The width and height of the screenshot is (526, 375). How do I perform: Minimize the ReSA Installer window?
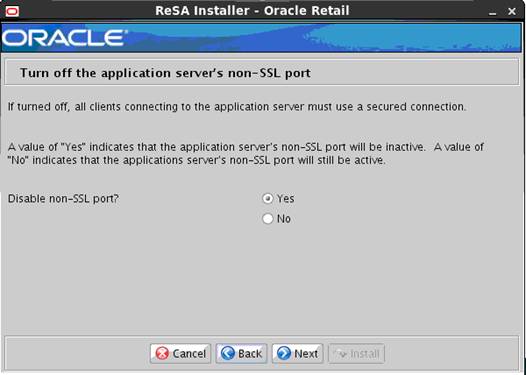(x=492, y=12)
